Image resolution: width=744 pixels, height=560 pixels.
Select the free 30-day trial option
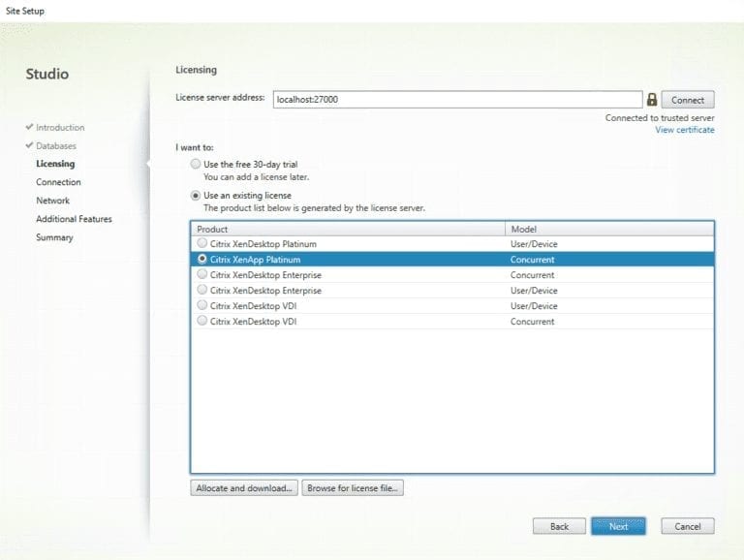(196, 165)
